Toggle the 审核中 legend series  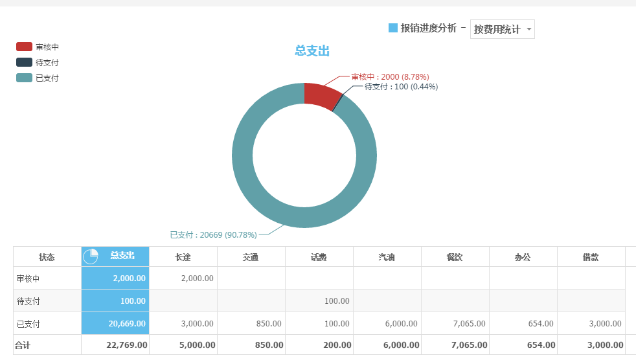click(x=38, y=47)
